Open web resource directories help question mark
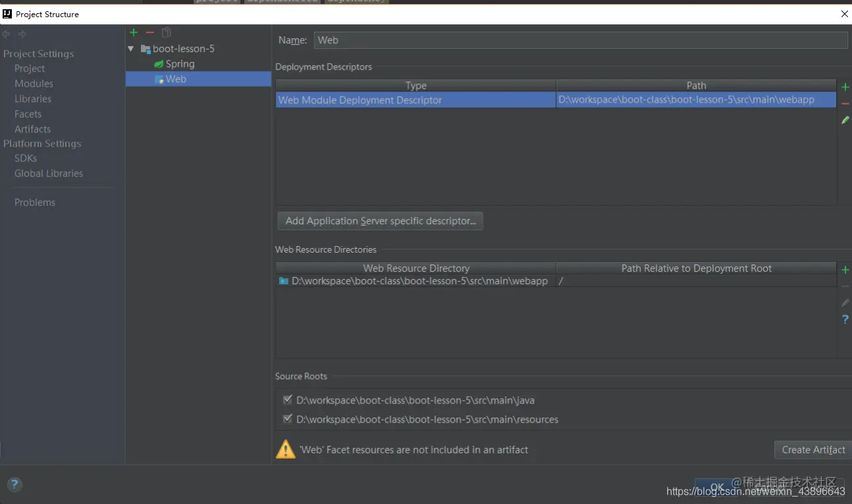Screen dimensions: 852x504 845,319
